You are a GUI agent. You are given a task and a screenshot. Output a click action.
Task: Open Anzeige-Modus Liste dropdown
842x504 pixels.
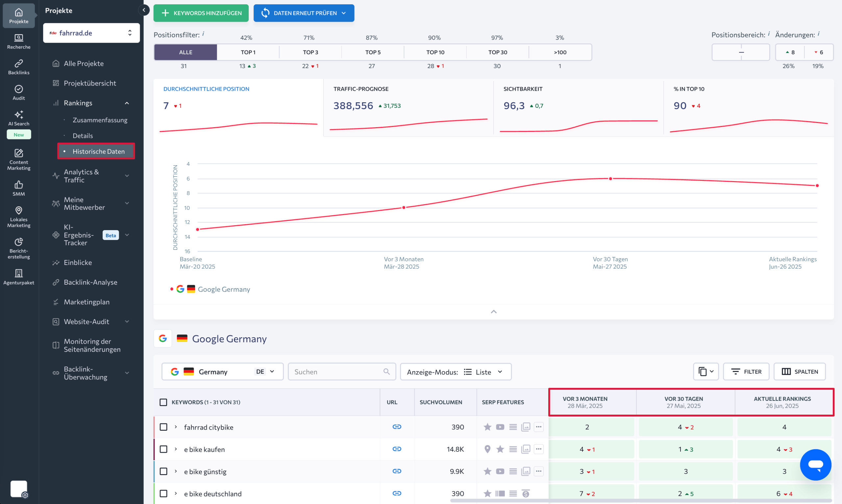(x=456, y=372)
